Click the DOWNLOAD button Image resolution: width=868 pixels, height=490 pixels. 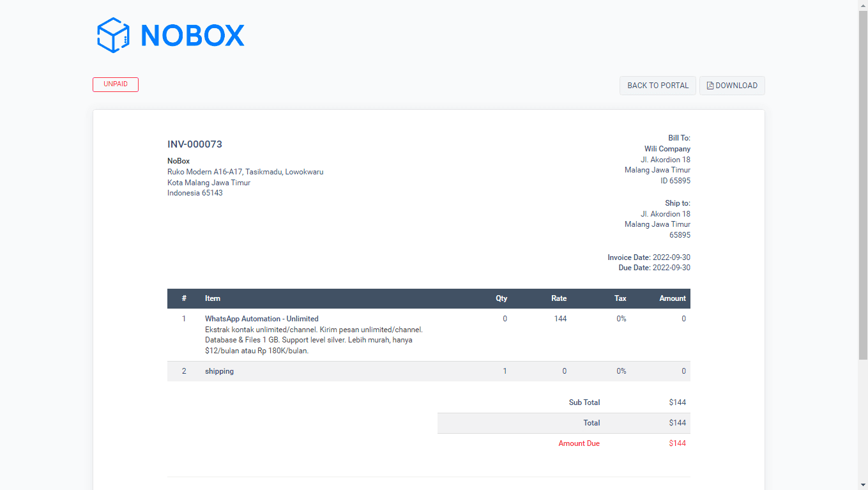coord(732,85)
